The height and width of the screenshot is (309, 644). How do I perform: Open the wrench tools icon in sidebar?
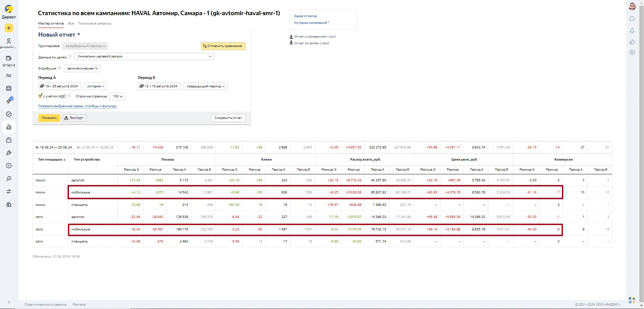click(9, 153)
